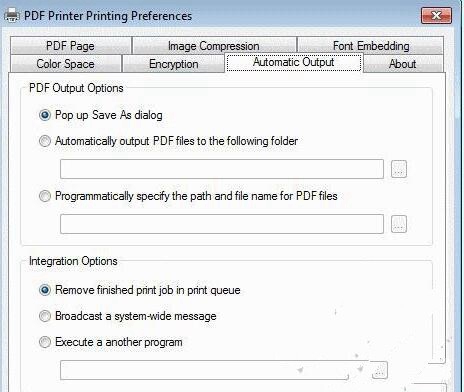Click the printer icon in title bar

click(x=12, y=16)
